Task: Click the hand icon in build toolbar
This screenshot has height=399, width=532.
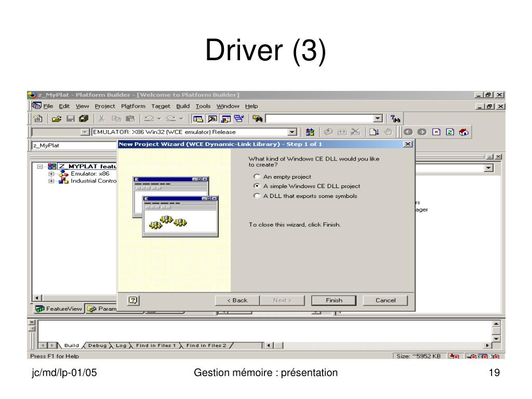Action: tap(388, 132)
